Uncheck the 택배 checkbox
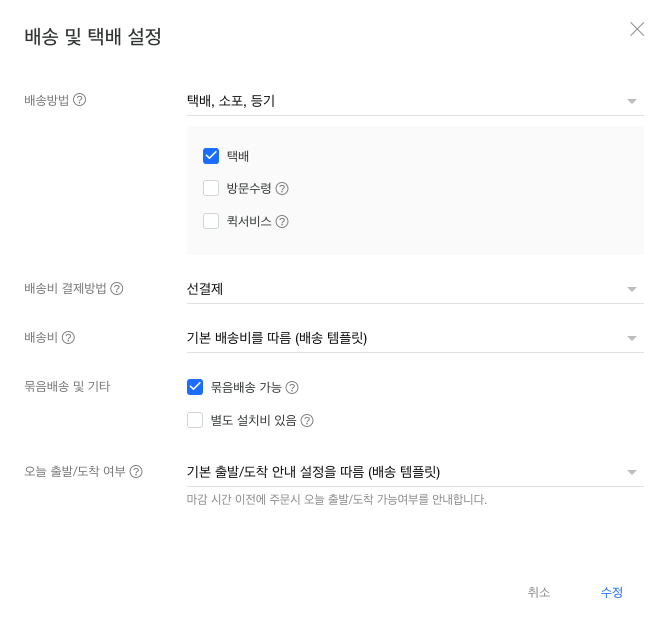 (x=211, y=155)
